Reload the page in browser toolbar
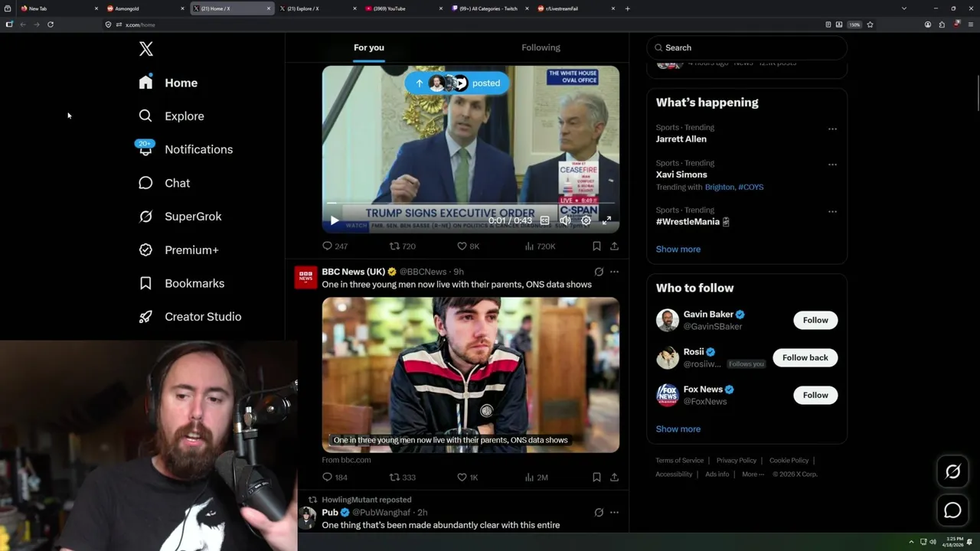Screen dimensions: 980x551 click(51, 24)
